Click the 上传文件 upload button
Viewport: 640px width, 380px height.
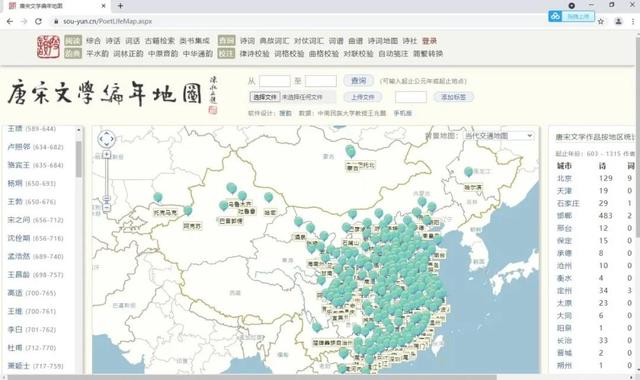coord(363,97)
